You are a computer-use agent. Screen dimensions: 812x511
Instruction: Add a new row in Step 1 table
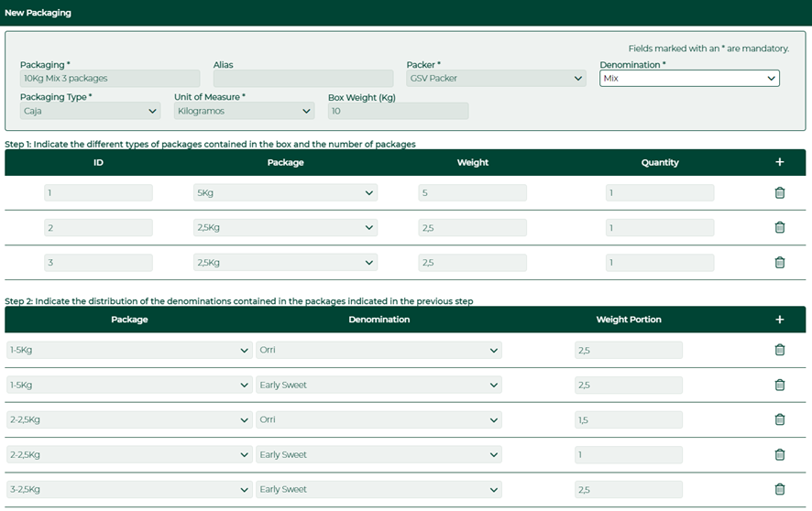pos(779,162)
